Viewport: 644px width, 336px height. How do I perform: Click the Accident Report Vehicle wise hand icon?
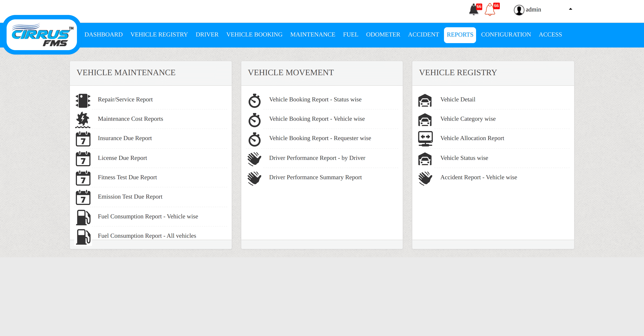tap(425, 178)
